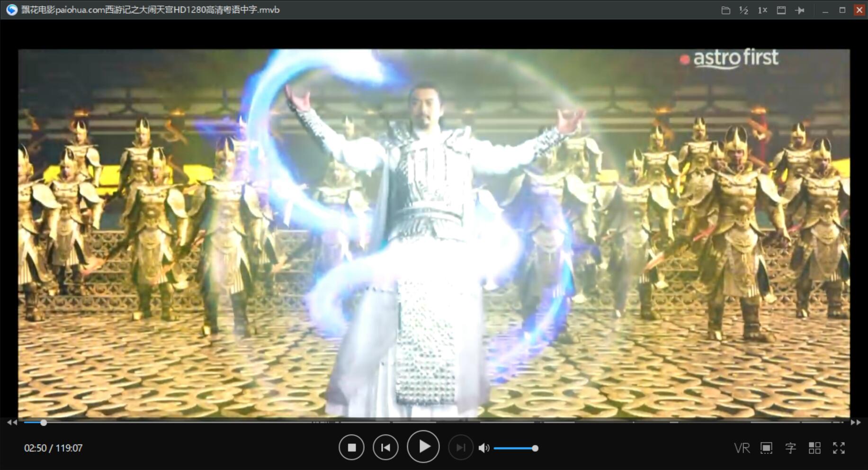Open file via folder icon in title bar
Image resolution: width=868 pixels, height=470 pixels.
(x=725, y=10)
